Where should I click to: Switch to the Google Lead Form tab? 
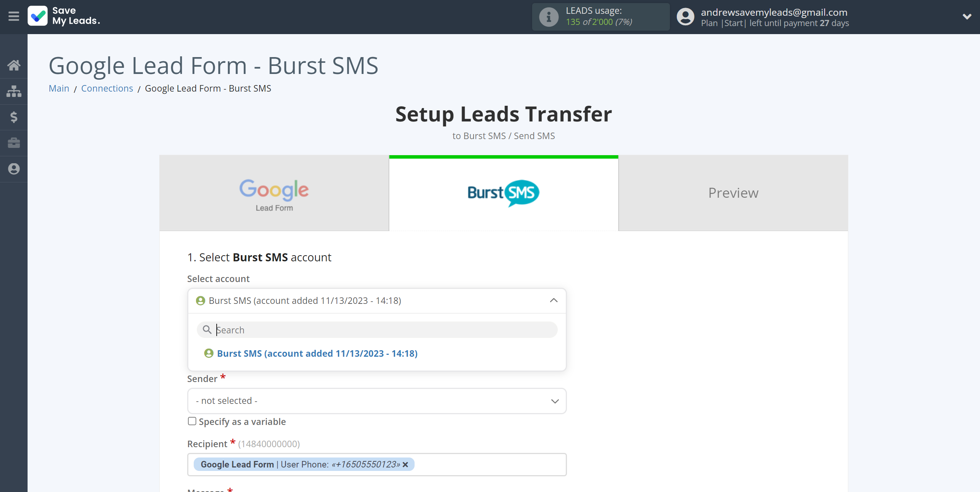coord(274,193)
